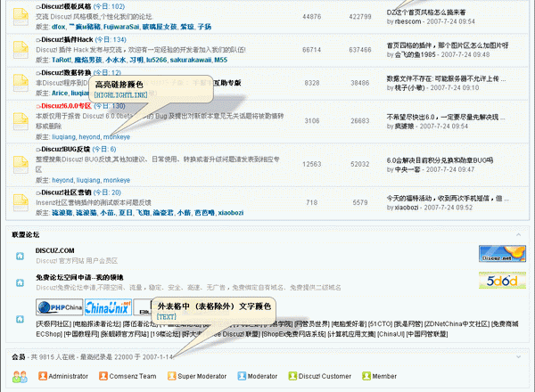Open last post DZ这个首页风格怎么搞来着
The height and width of the screenshot is (392, 535).
pyautogui.click(x=426, y=12)
